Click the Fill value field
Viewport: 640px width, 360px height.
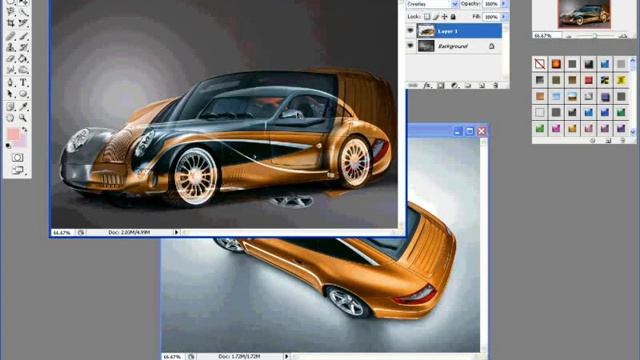point(491,17)
